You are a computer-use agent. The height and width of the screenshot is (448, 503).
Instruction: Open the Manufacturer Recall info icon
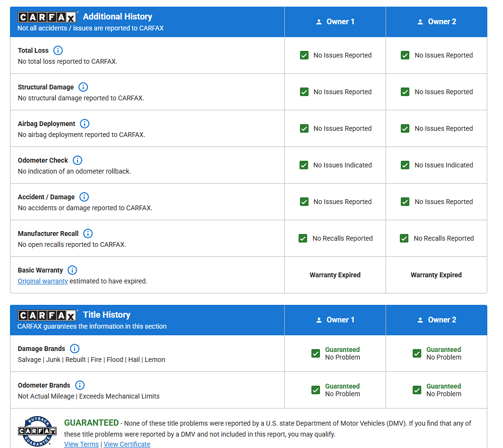click(88, 234)
